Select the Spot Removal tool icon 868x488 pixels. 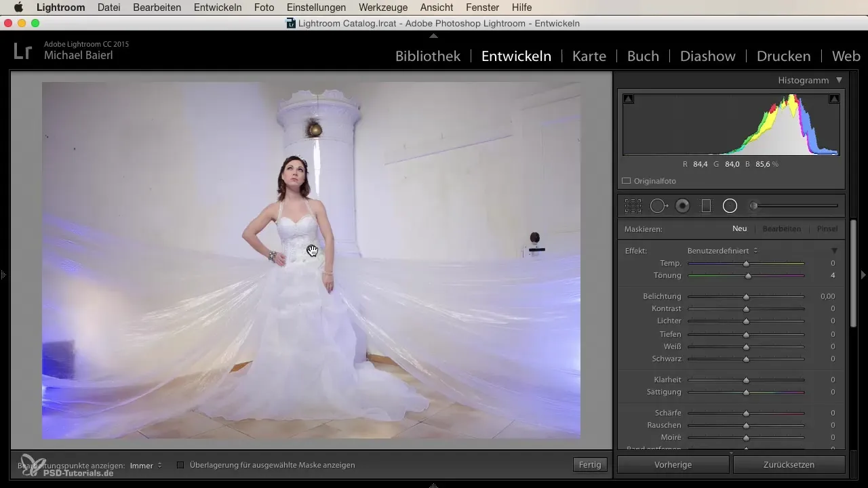point(659,205)
